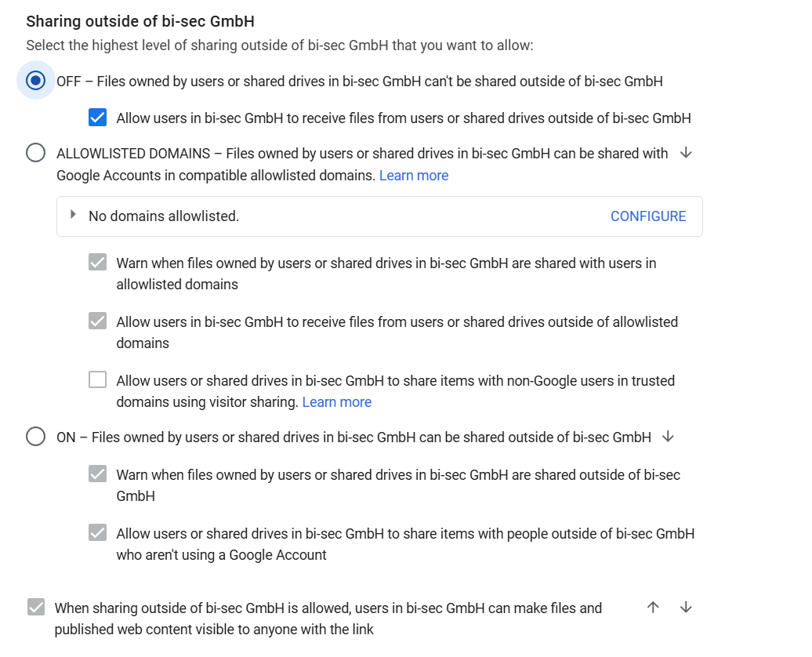Click the down arrow next to ON option

click(x=668, y=437)
